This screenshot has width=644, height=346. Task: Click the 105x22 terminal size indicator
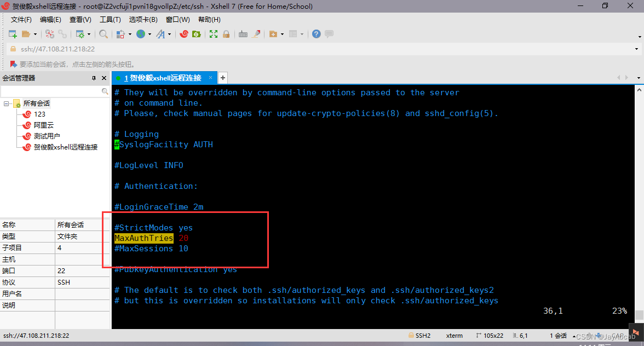(490, 336)
